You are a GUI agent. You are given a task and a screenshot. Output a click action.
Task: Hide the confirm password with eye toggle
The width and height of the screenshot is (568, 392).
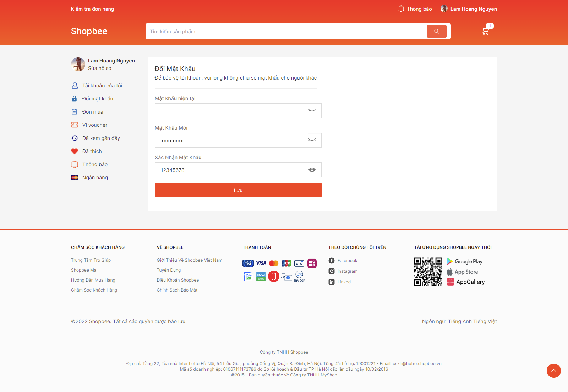(x=312, y=170)
